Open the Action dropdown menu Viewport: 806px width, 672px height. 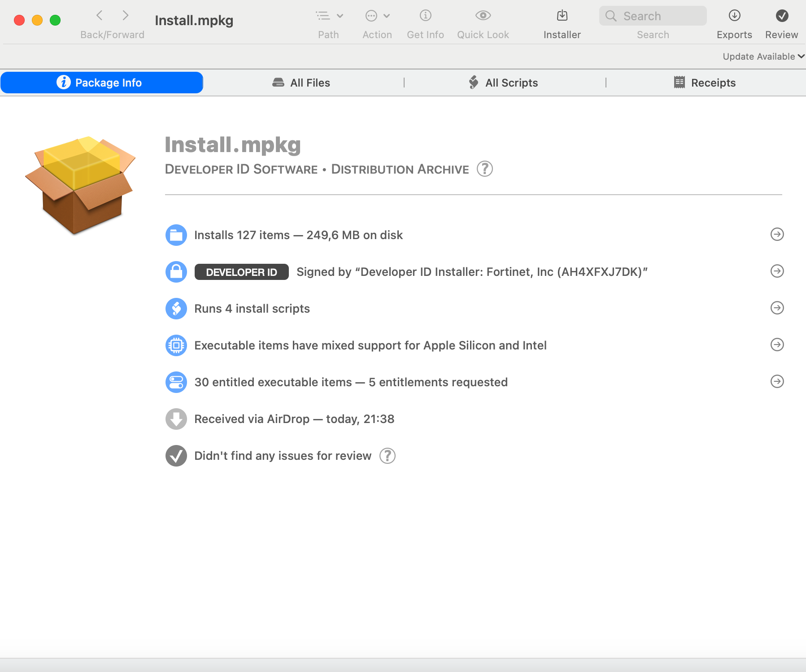click(x=377, y=16)
